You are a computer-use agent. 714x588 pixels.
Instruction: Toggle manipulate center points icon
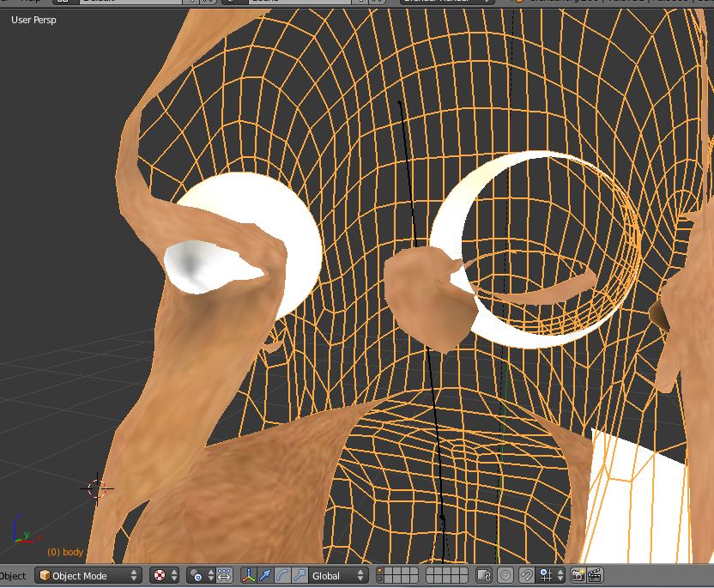coord(224,576)
